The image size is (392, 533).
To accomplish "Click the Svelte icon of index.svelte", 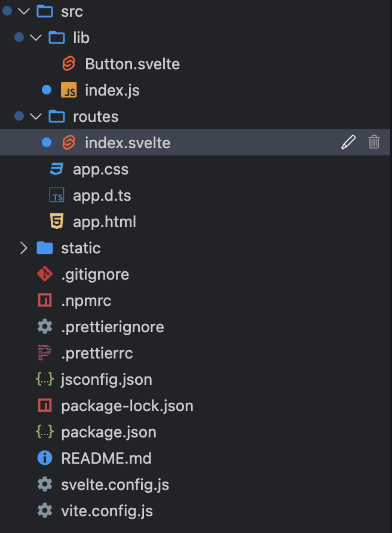I will 69,143.
